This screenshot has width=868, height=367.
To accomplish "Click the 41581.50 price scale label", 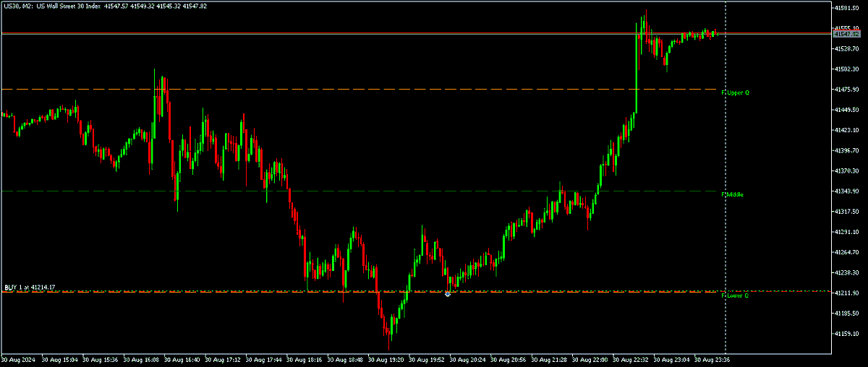I will [846, 8].
